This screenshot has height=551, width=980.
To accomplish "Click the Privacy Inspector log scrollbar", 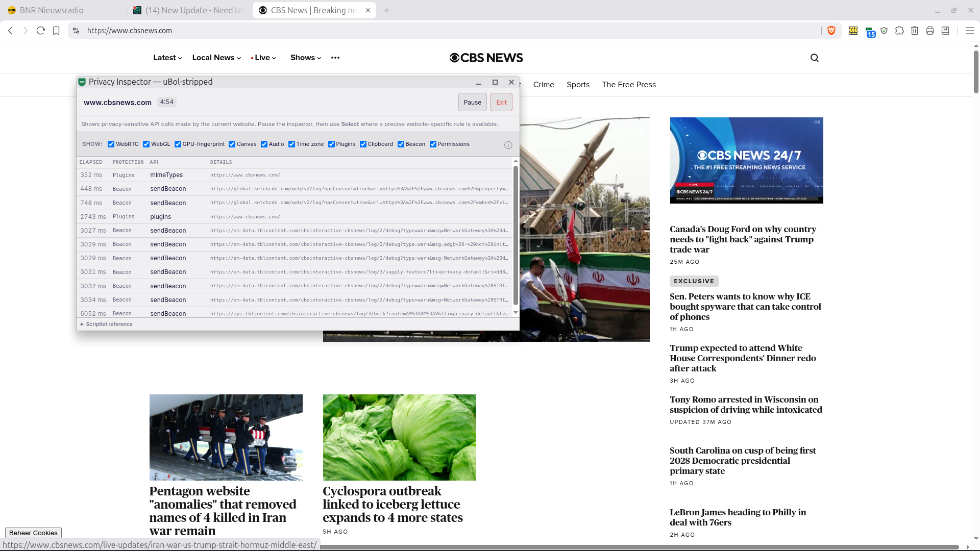I will [x=516, y=235].
